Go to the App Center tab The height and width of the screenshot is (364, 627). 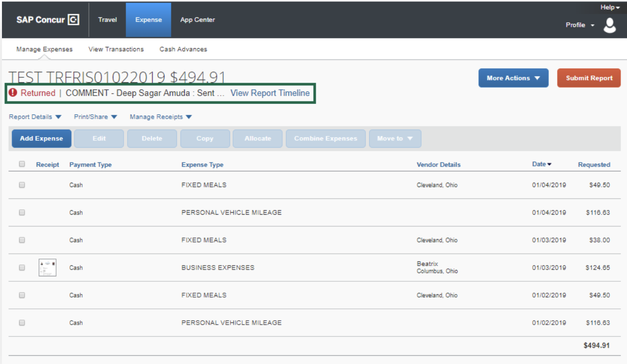198,20
